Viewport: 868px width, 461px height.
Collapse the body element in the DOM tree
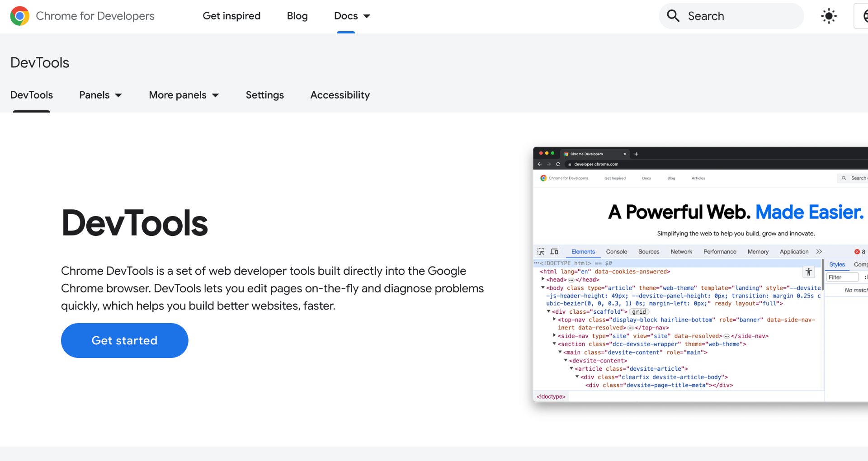point(543,288)
